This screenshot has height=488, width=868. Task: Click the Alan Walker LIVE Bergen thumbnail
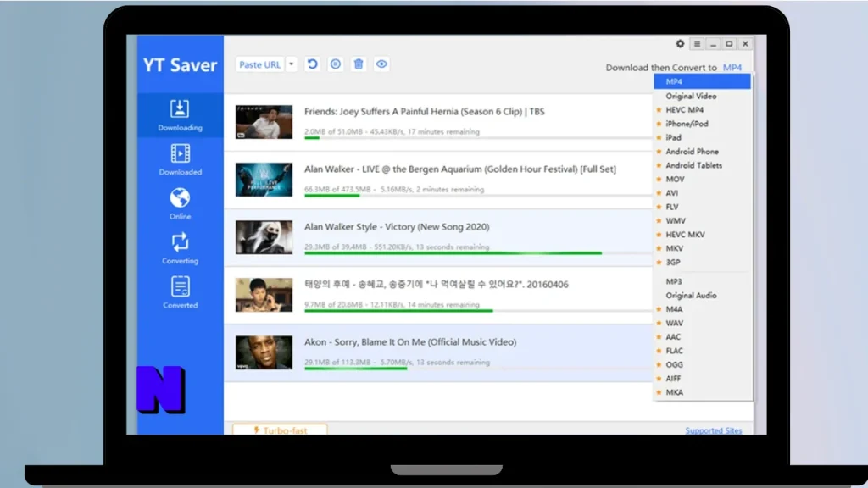click(x=264, y=180)
